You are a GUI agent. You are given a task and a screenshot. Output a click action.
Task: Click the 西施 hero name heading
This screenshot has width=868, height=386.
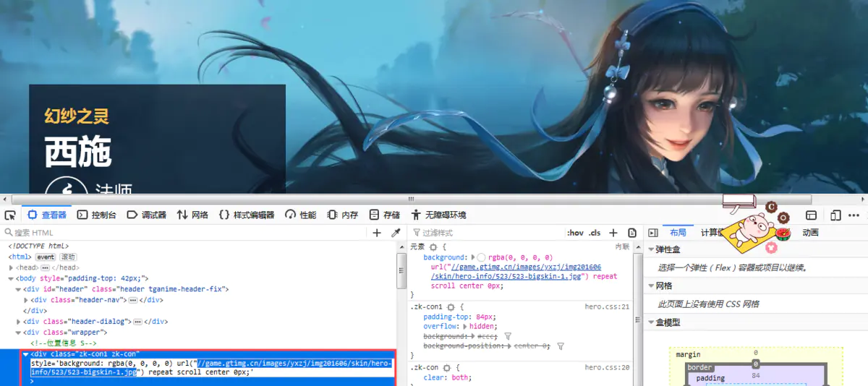click(x=77, y=153)
